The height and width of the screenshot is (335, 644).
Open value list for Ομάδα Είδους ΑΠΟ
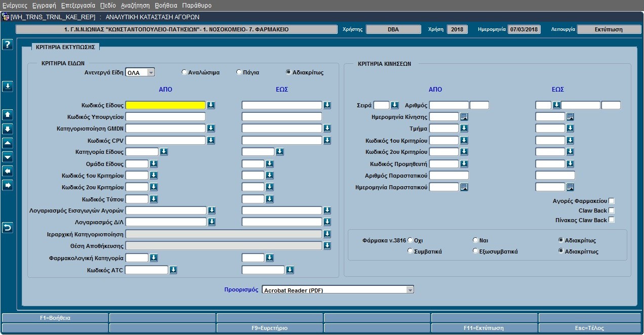154,164
